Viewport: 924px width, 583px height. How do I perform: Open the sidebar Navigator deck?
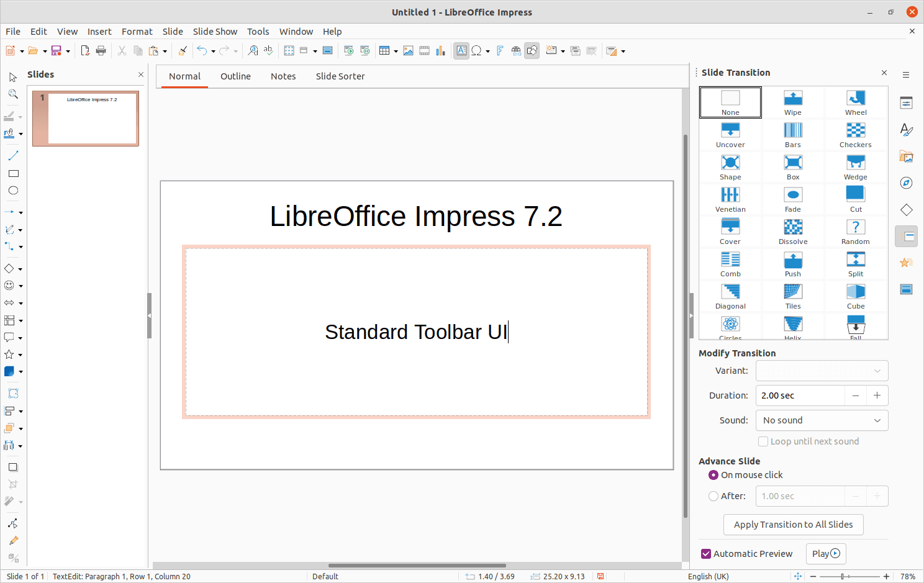907,183
